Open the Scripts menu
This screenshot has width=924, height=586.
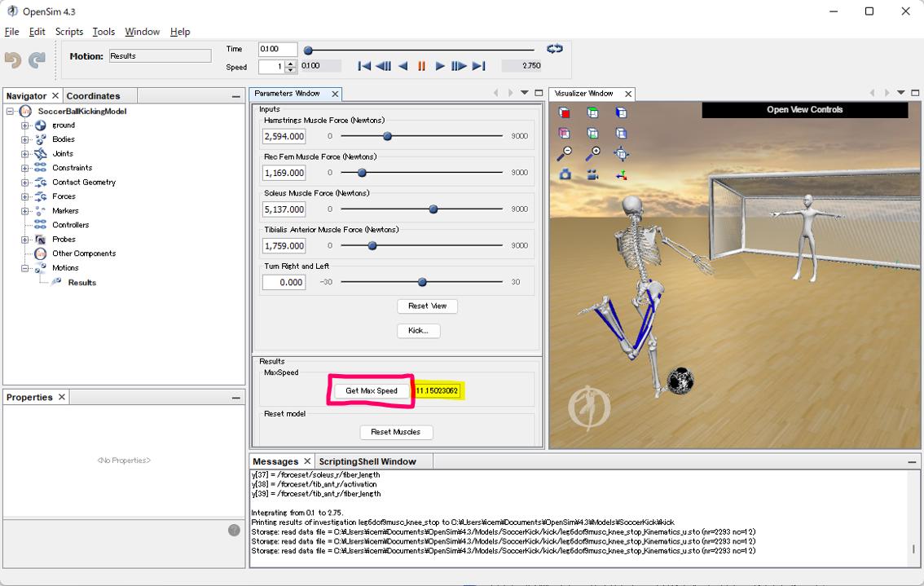tap(68, 32)
